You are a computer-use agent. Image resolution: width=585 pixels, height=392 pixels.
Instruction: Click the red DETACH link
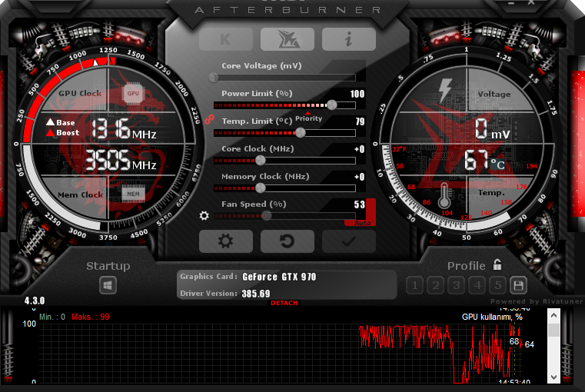[x=284, y=303]
